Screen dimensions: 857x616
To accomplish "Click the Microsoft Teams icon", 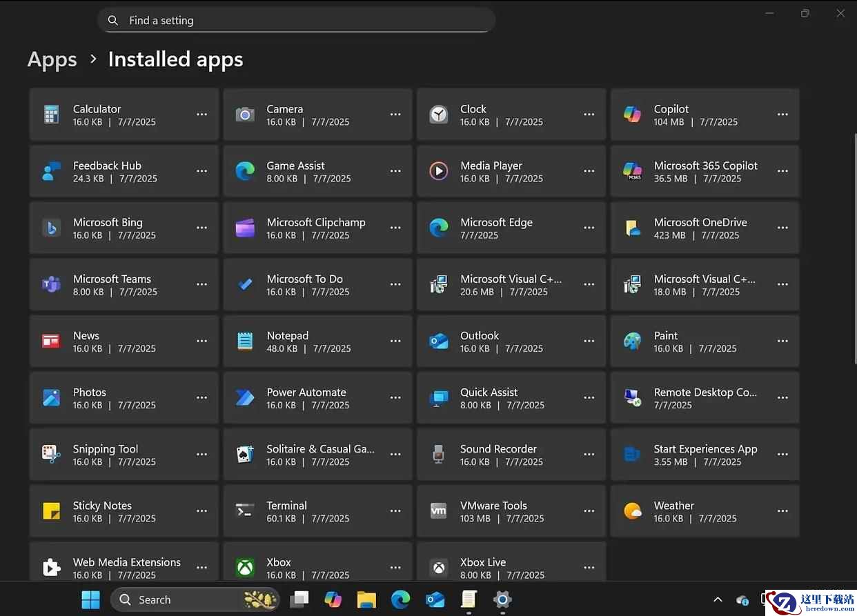I will click(x=51, y=284).
